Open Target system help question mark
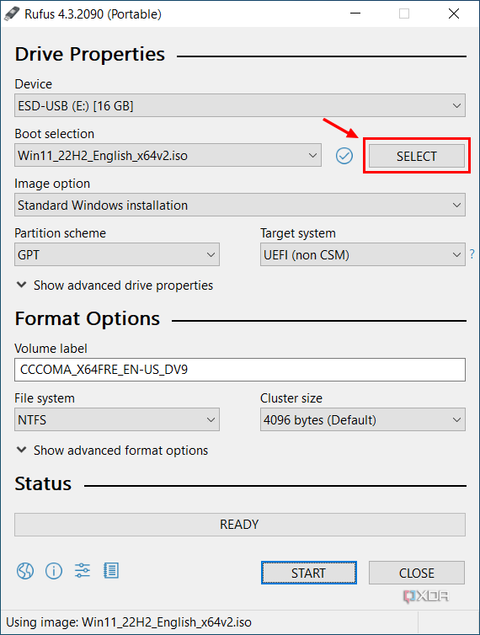Screen dimensions: 480x635 click(472, 254)
